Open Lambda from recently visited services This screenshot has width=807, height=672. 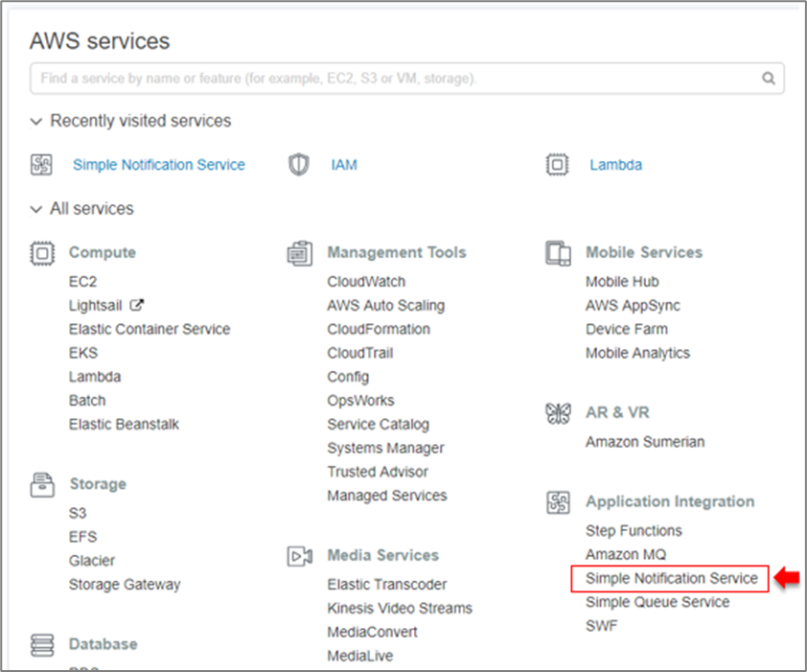[x=616, y=165]
